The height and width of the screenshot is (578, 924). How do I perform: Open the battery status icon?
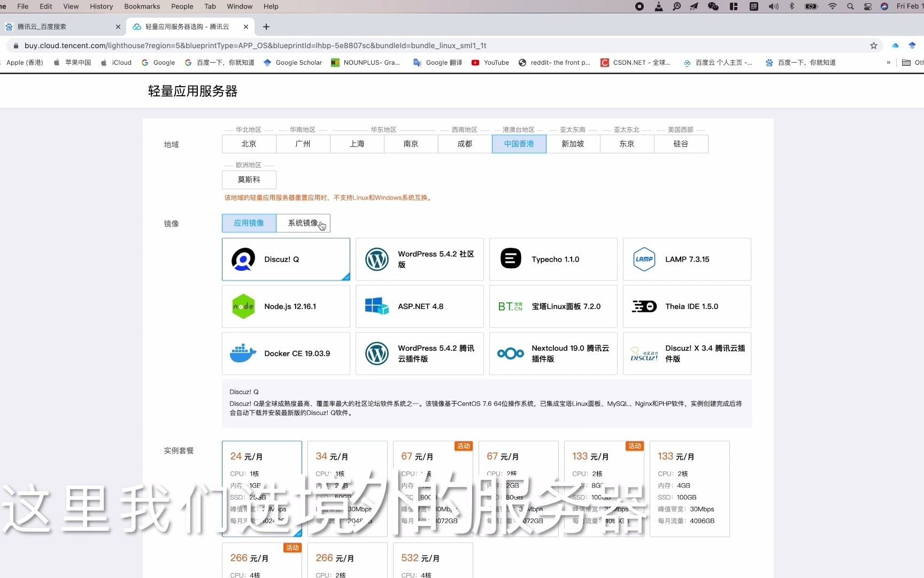pyautogui.click(x=812, y=6)
